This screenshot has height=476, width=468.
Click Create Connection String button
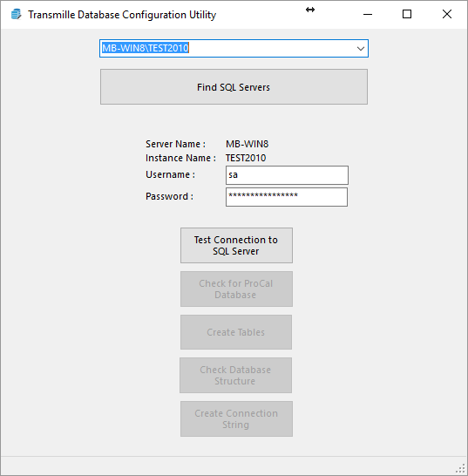[x=236, y=419]
